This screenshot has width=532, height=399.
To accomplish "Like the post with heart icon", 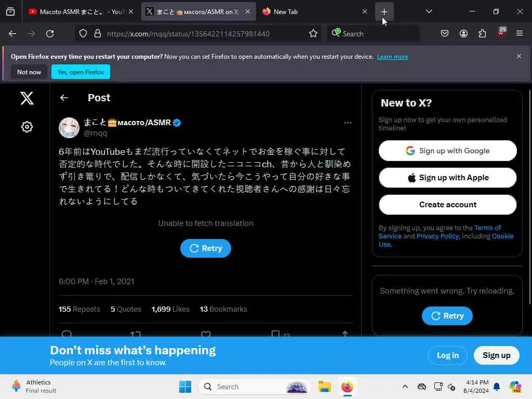I will click(x=206, y=334).
